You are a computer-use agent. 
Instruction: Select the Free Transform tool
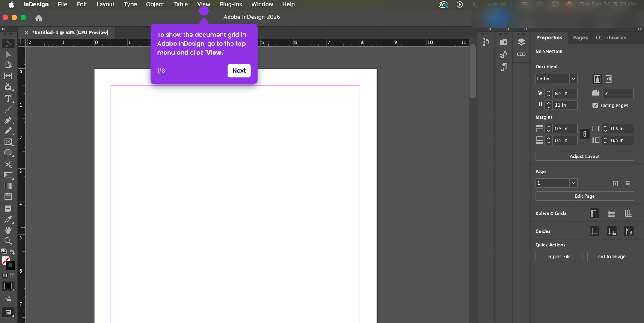8,175
